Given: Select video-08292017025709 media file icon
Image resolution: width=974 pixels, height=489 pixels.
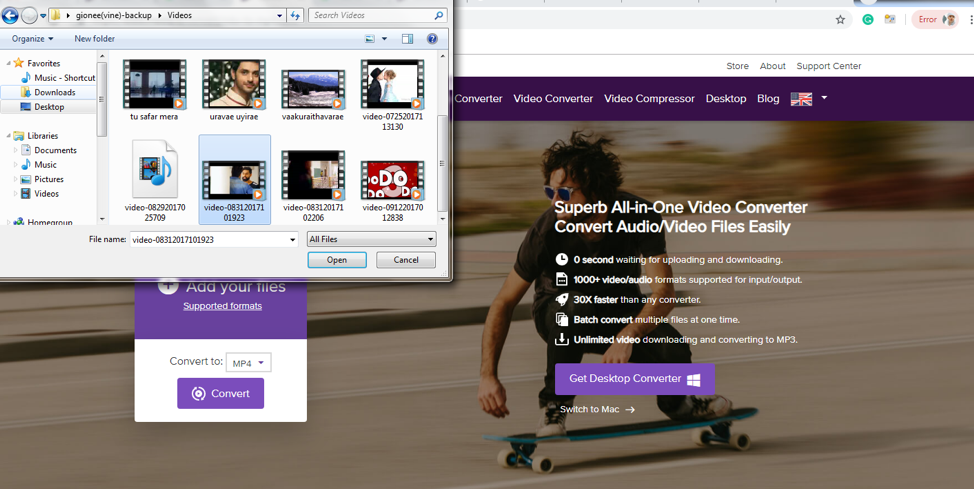Looking at the screenshot, I should click(154, 170).
